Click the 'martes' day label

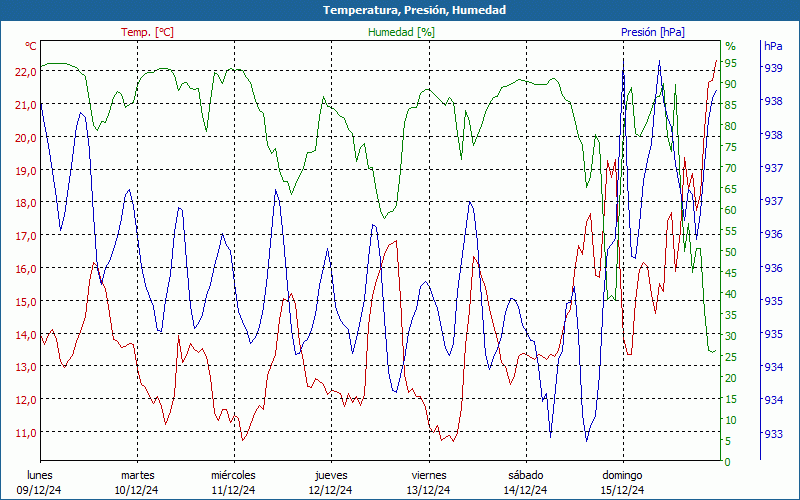[x=137, y=476]
